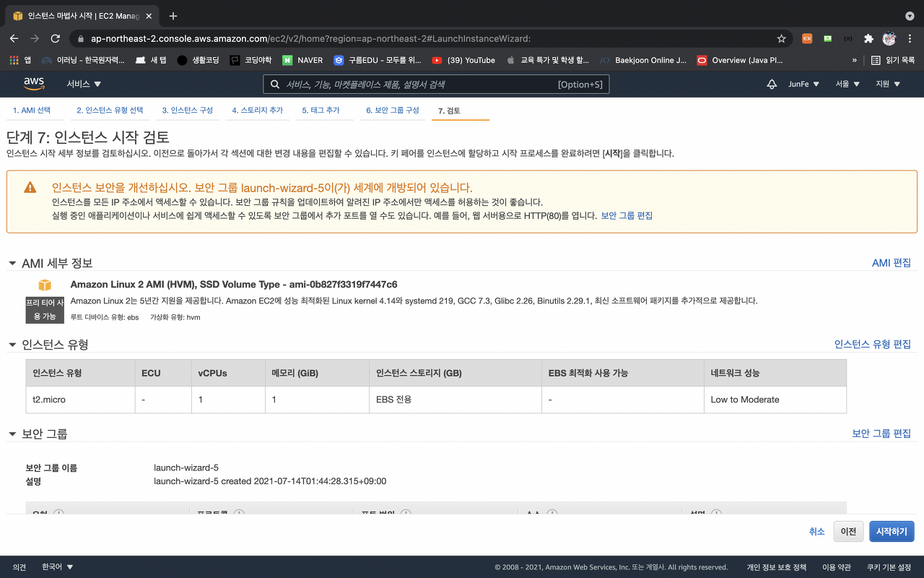Click the browser address bar URL

pos(310,38)
